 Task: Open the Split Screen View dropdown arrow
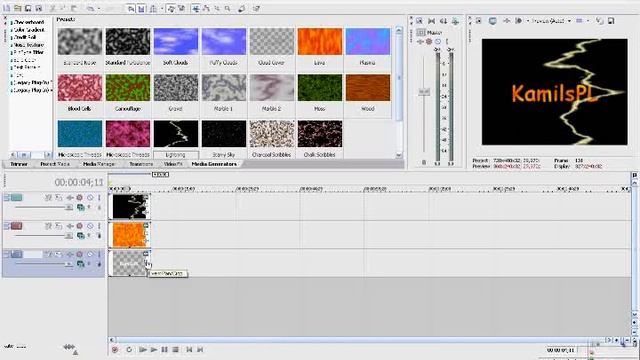pyautogui.click(x=528, y=21)
